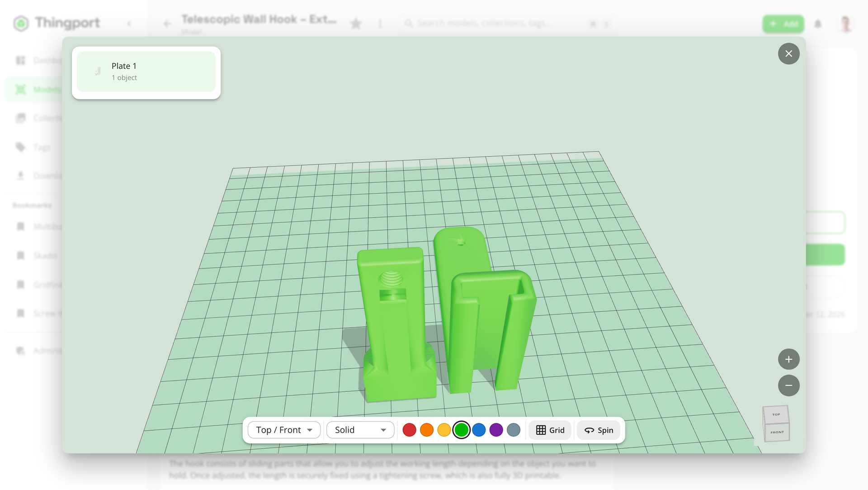Screen dimensions: 868x490
Task: Zoom in with the plus button
Action: (x=788, y=359)
